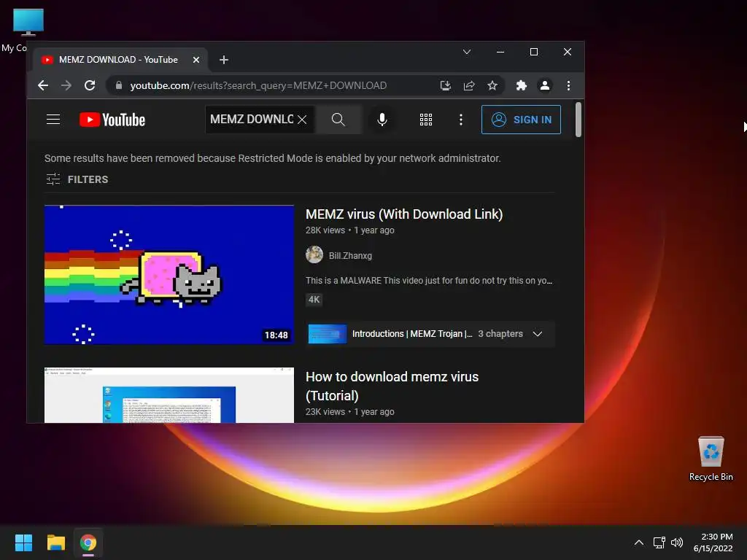Image resolution: width=747 pixels, height=560 pixels.
Task: Click the install app icon in the address bar
Action: coord(446,86)
